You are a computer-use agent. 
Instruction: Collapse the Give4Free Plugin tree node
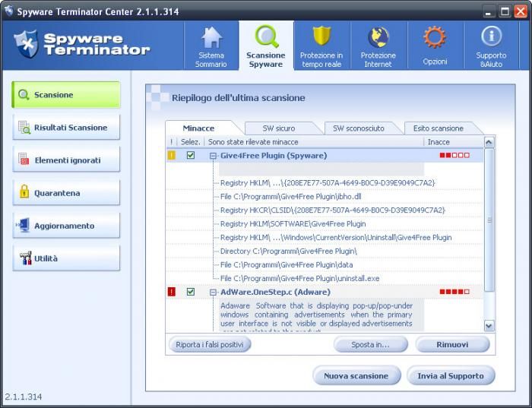click(214, 156)
